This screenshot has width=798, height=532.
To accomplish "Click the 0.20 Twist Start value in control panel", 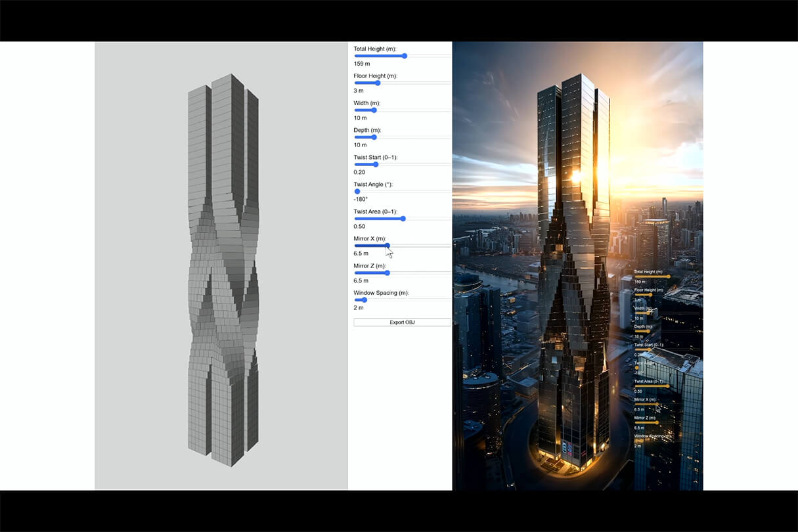I will point(359,172).
